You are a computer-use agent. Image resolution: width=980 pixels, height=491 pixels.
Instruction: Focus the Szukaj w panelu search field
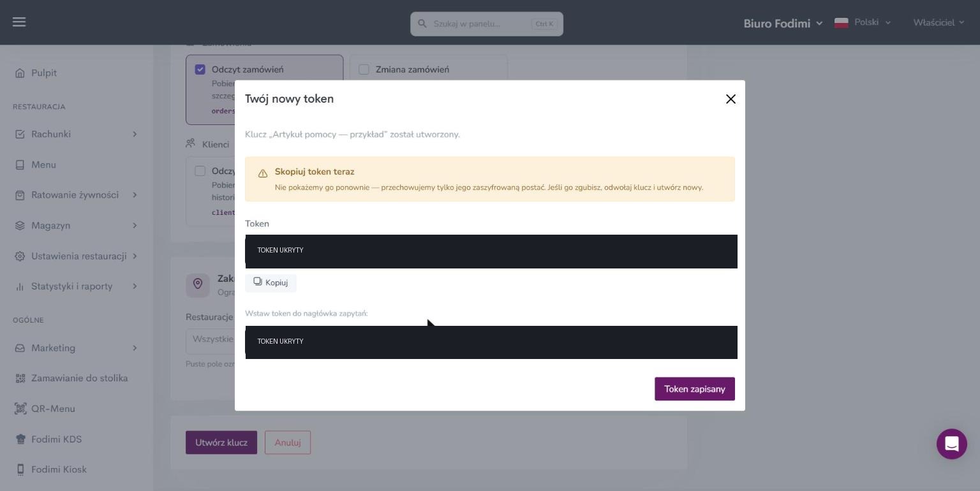(x=487, y=24)
